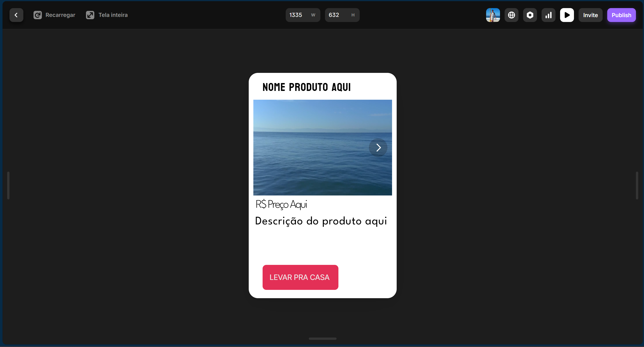
Task: Click the LEVAR PRA CASA button
Action: 300,277
